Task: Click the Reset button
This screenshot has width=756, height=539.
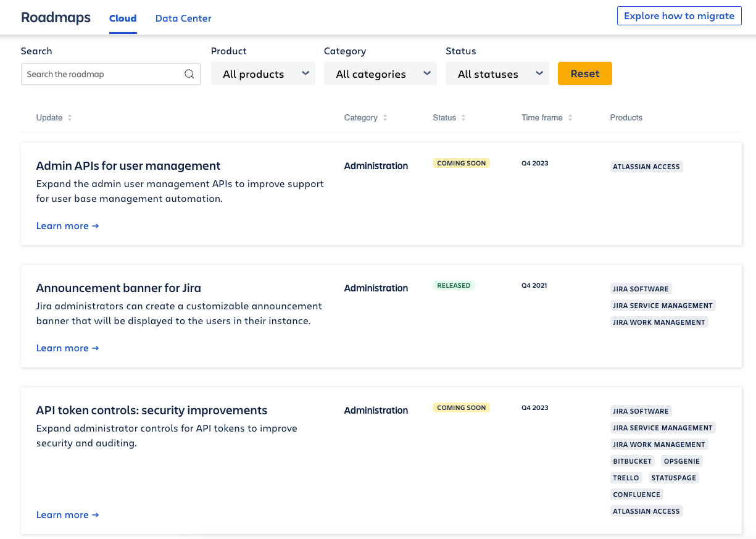Action: coord(585,73)
